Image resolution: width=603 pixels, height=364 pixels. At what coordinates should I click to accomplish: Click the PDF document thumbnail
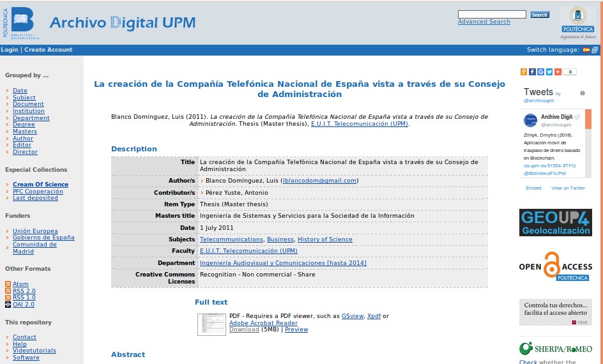point(211,324)
